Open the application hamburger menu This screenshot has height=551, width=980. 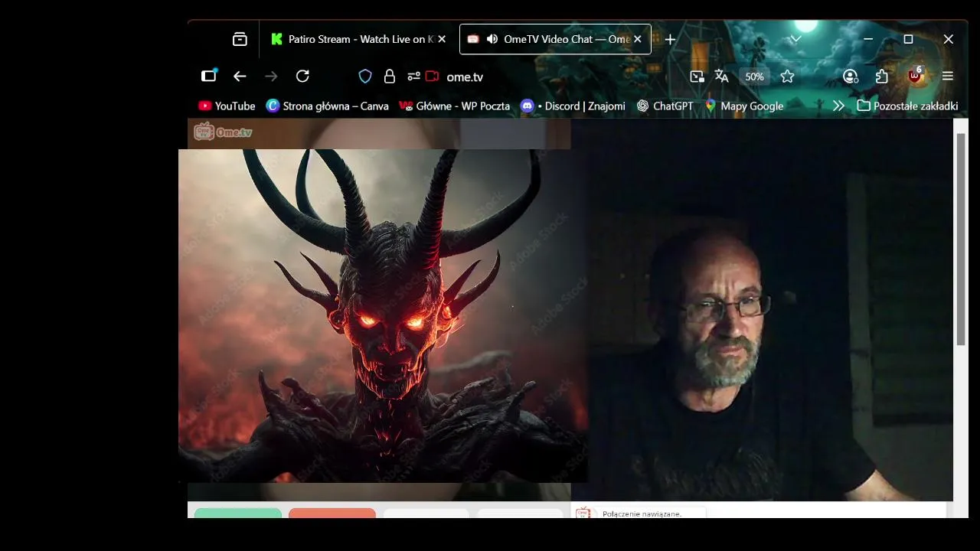948,77
